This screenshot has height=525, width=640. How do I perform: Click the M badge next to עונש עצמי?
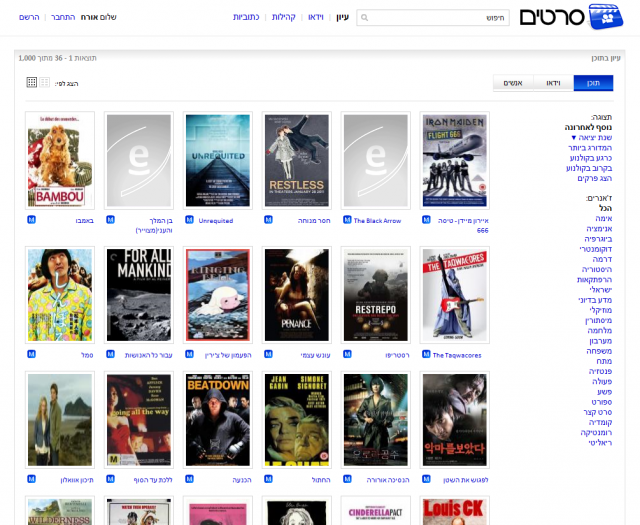click(268, 354)
